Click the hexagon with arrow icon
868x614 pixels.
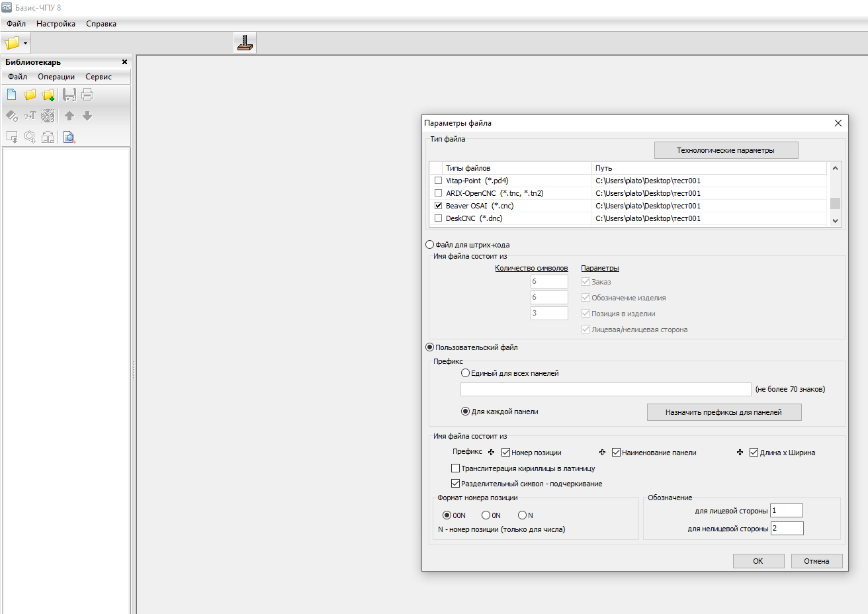[30, 137]
